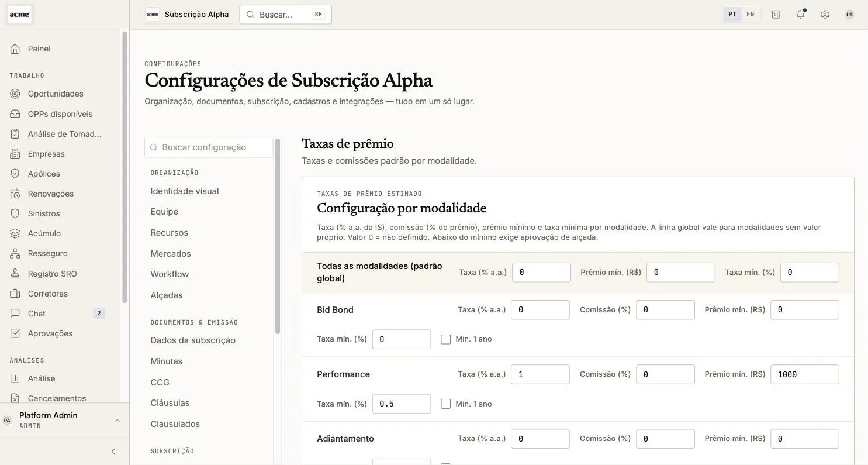Click the Sinistros shield icon

pos(16,213)
